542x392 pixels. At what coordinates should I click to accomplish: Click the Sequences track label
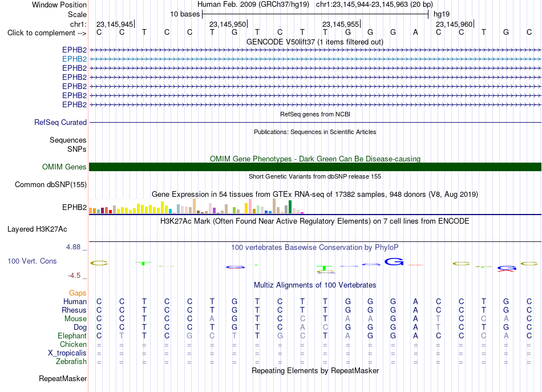point(68,140)
